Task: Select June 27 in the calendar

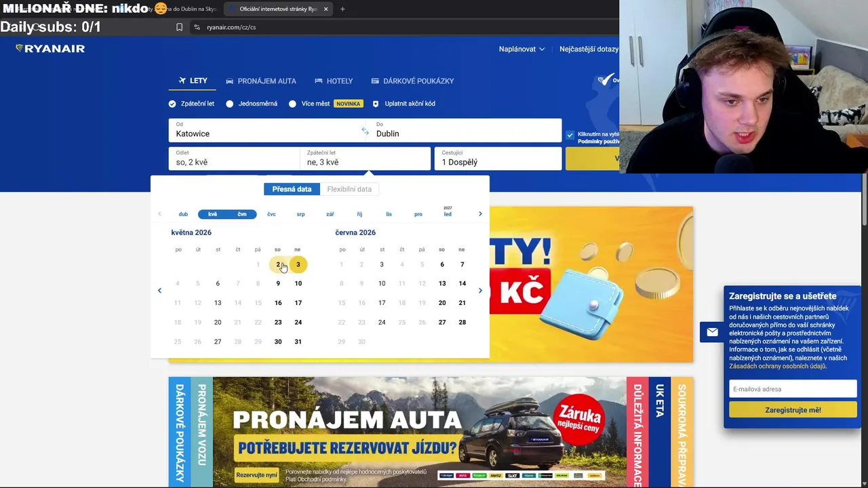Action: click(442, 322)
